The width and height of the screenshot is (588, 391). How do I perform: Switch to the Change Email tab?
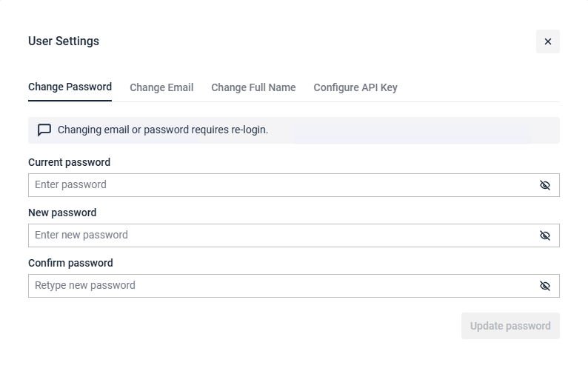click(x=161, y=87)
